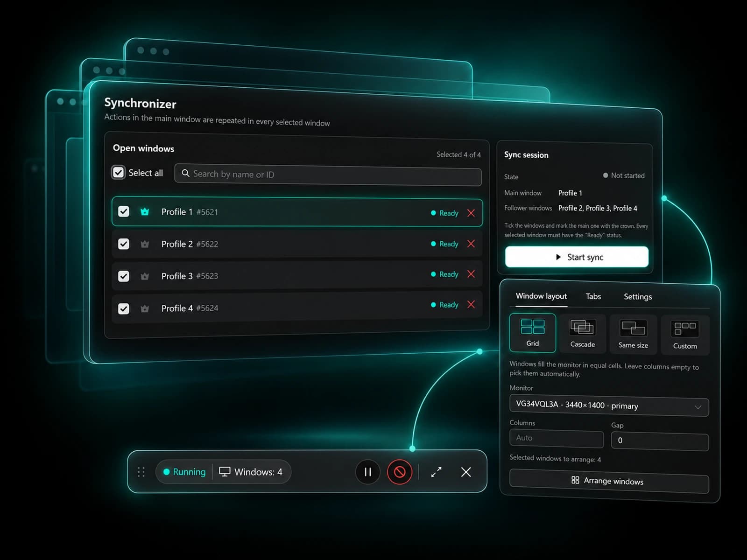Click Profile 4 Ready status
747x560 pixels.
tap(444, 304)
